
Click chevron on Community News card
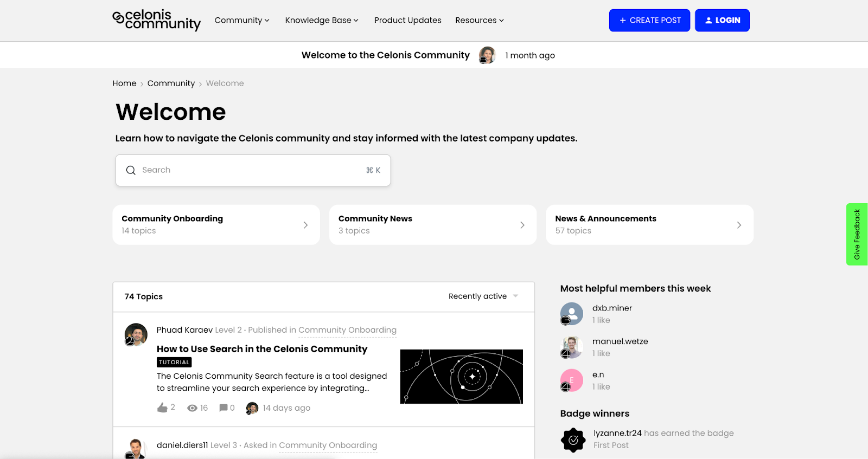pyautogui.click(x=522, y=225)
